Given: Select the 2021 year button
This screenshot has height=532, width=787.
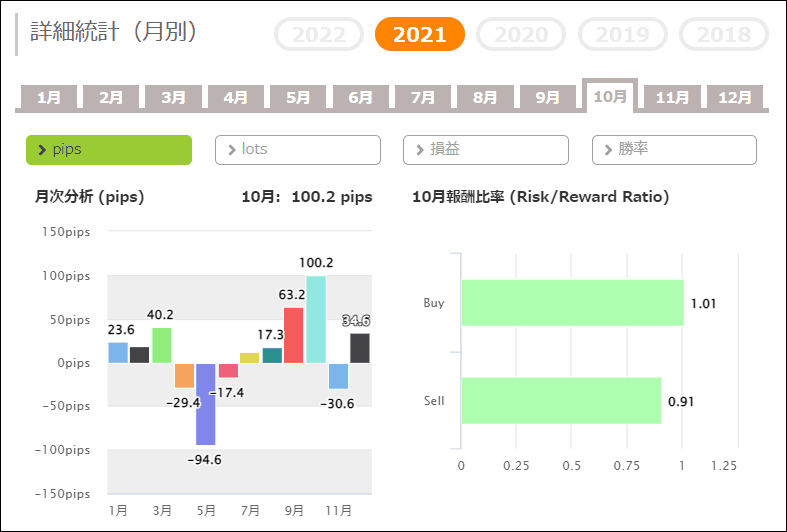Looking at the screenshot, I should pos(420,34).
